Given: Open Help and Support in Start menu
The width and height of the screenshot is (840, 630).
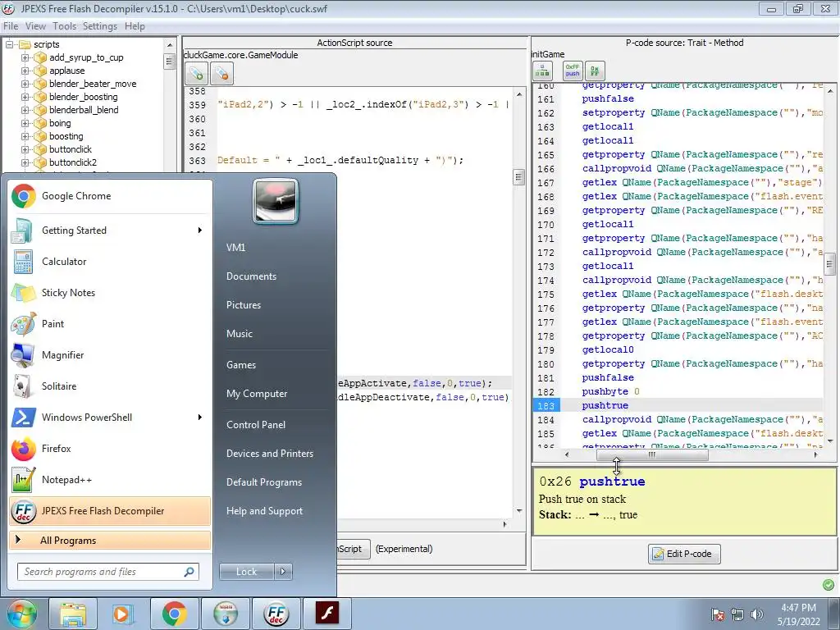Looking at the screenshot, I should click(x=265, y=511).
